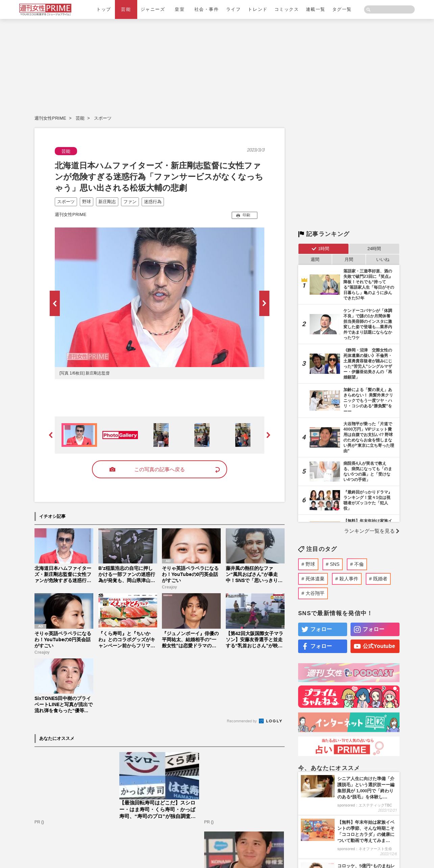Image resolution: width=434 pixels, height=868 pixels.
Task: Open 連載一覧 in the navigation bar
Action: click(315, 9)
